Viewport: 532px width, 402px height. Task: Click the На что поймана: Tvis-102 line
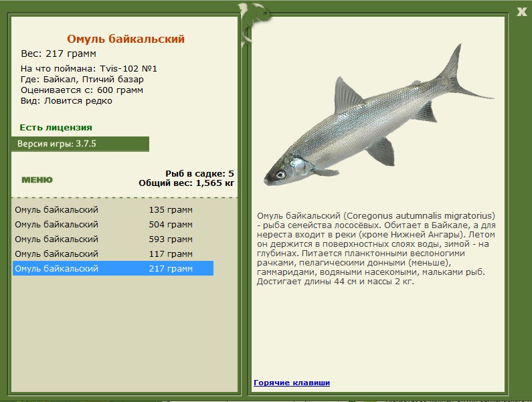[89, 68]
